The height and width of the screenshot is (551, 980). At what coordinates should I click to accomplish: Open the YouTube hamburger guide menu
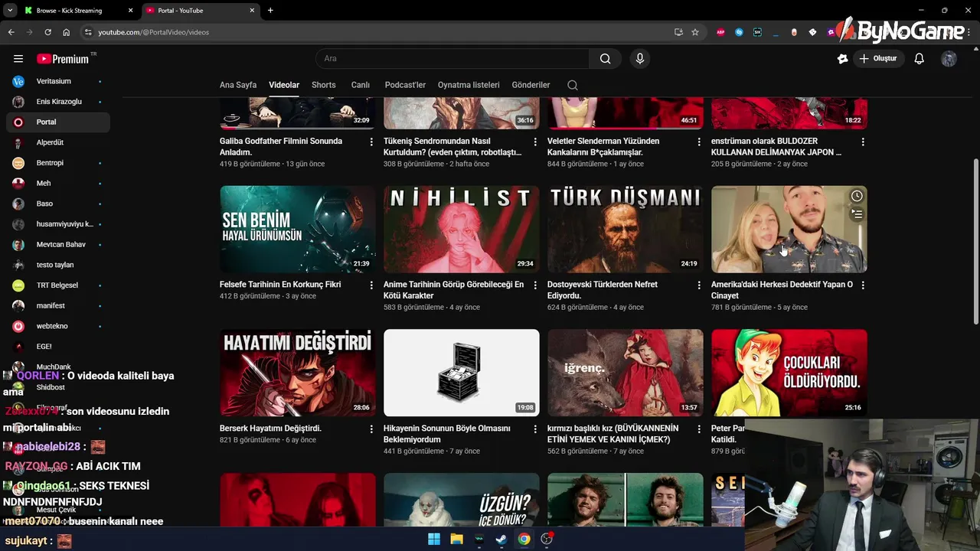tap(18, 59)
